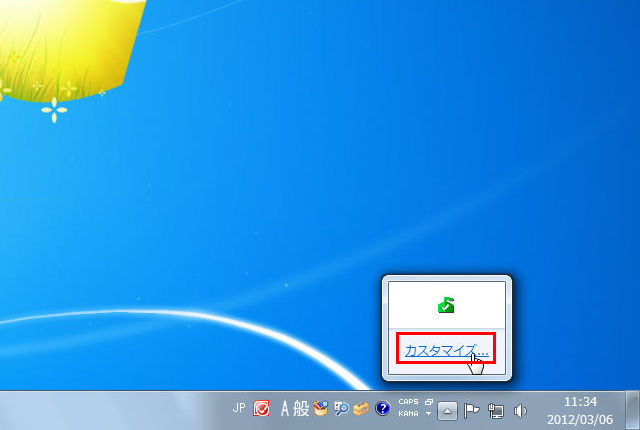Click the blue help question mark icon
This screenshot has width=640, height=430.
[382, 408]
